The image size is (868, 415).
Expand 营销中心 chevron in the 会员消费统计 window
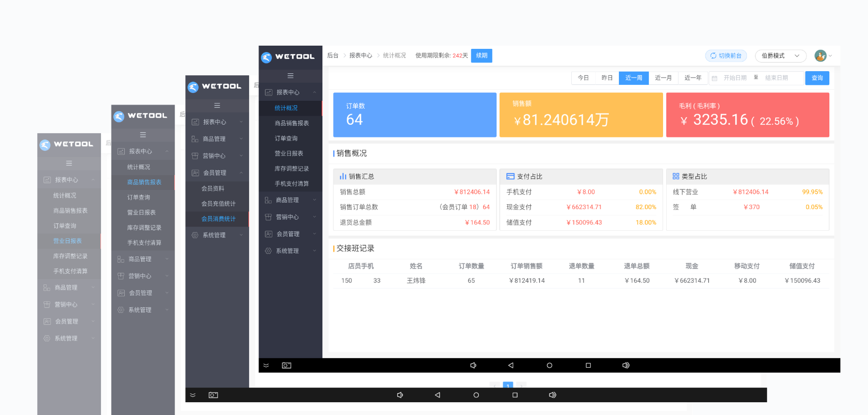(241, 156)
